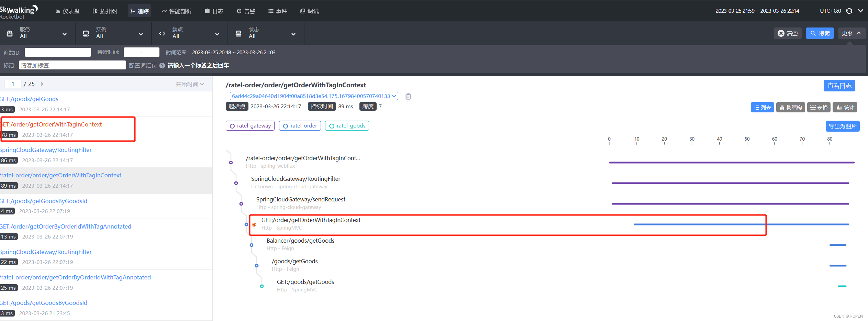The width and height of the screenshot is (868, 321).
Task: Switch to 统计 statistics view
Action: [x=845, y=107]
